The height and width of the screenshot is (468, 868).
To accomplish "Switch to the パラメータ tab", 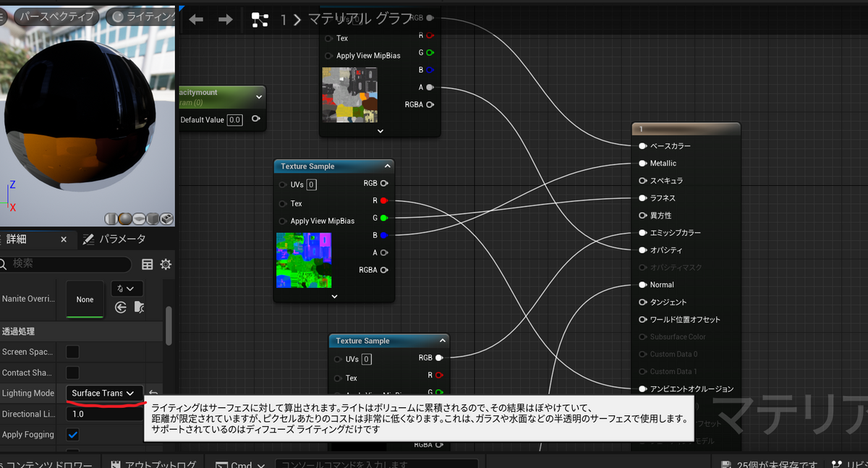I will click(x=114, y=239).
